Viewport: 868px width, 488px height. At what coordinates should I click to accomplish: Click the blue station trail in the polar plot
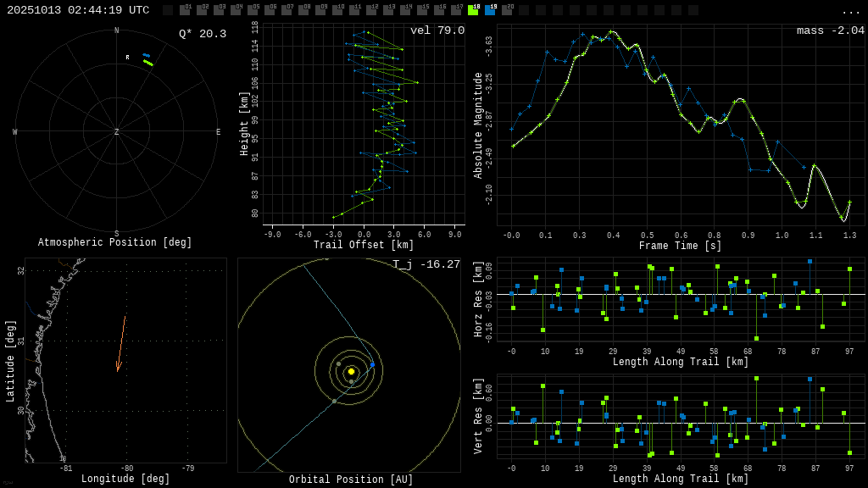point(146,55)
